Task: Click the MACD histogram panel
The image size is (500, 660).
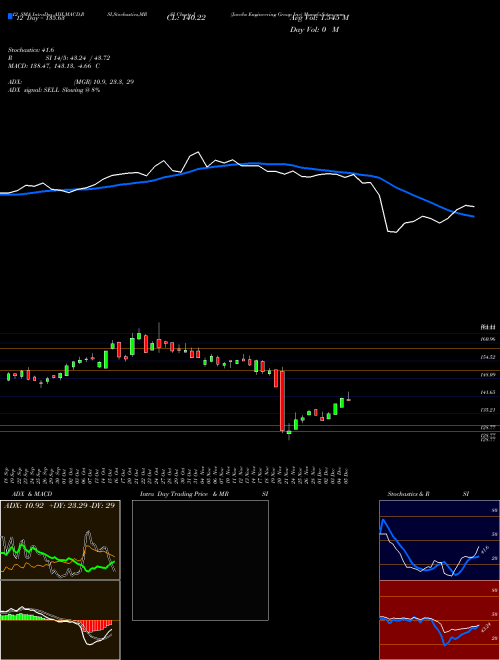Action: point(60,620)
